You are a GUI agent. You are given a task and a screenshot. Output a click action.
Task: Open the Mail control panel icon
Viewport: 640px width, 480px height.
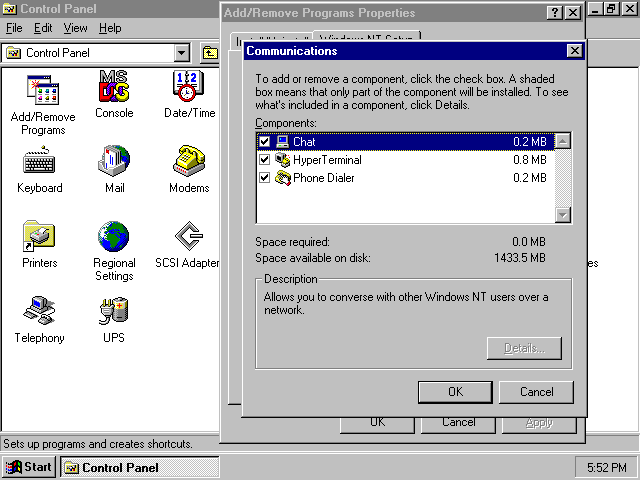[x=114, y=161]
